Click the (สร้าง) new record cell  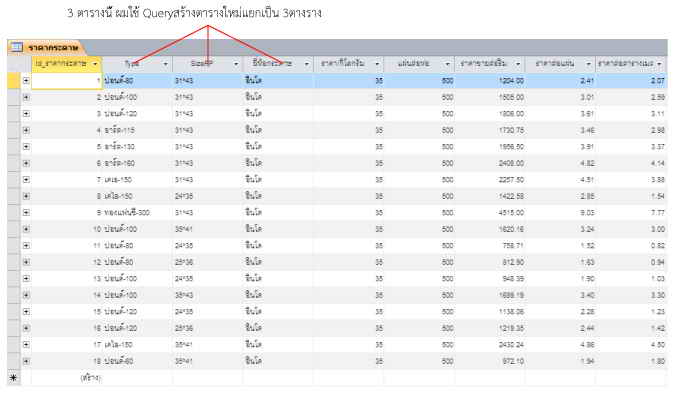click(90, 378)
